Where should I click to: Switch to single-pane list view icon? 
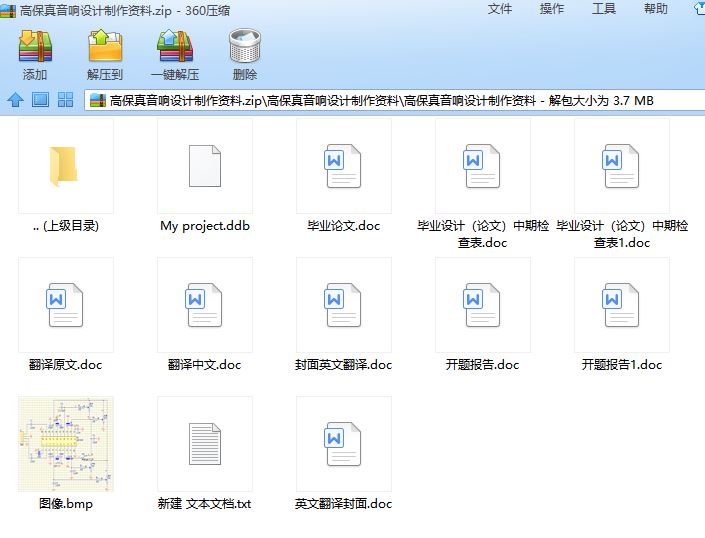tap(40, 99)
